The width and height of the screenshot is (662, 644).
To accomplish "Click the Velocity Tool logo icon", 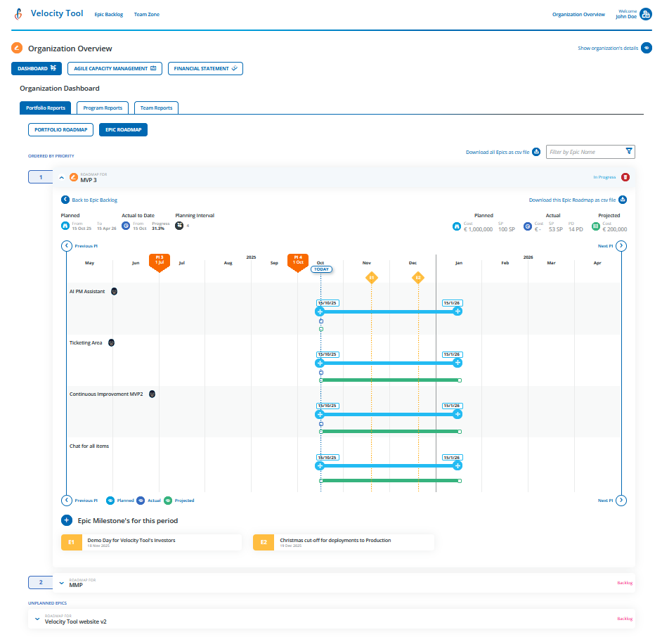I will click(x=17, y=13).
